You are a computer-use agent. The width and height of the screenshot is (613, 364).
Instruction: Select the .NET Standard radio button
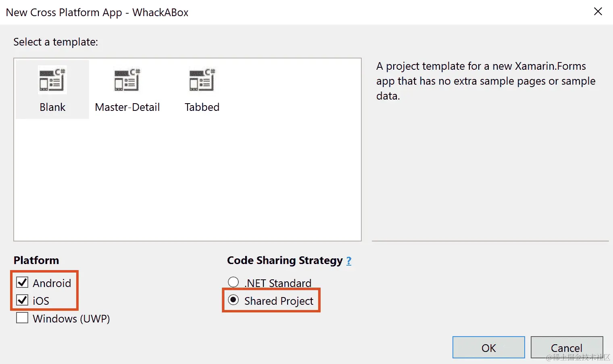tap(233, 282)
